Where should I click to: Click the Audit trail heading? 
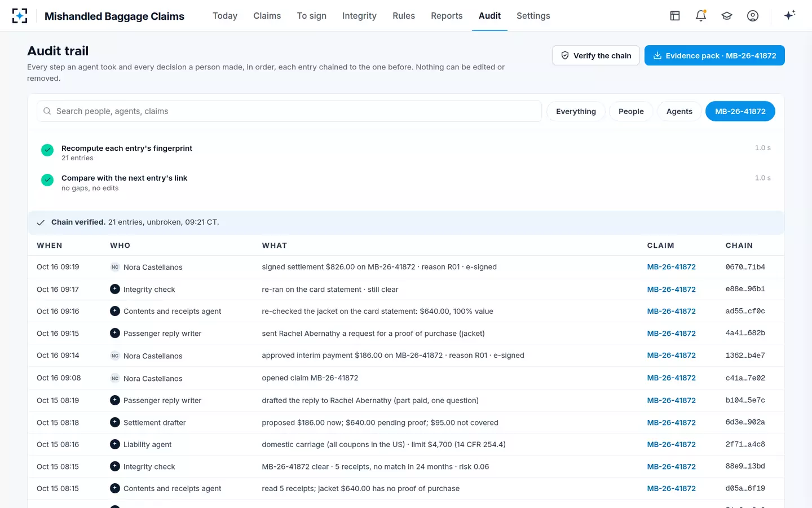58,51
